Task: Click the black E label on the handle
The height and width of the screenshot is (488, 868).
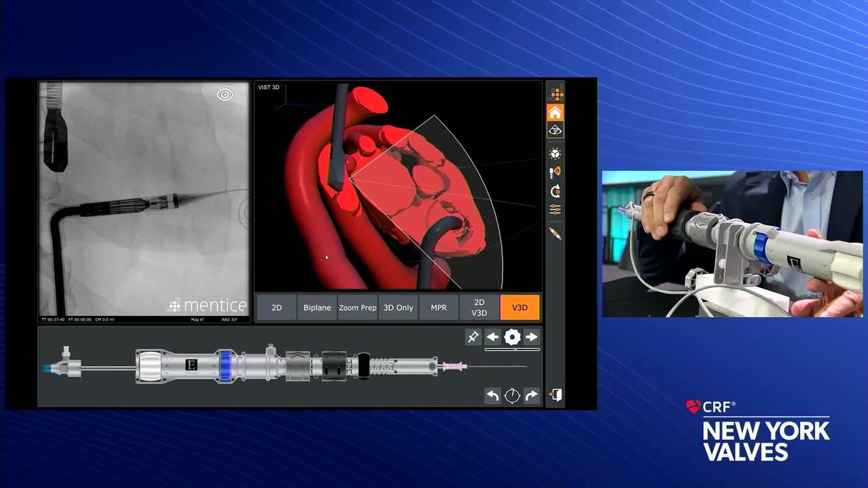Action: click(191, 366)
